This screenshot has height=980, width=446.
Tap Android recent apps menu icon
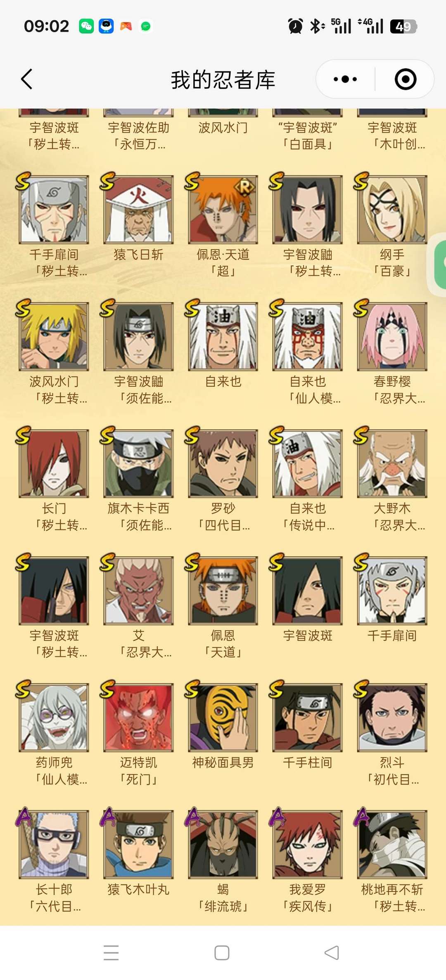click(111, 953)
